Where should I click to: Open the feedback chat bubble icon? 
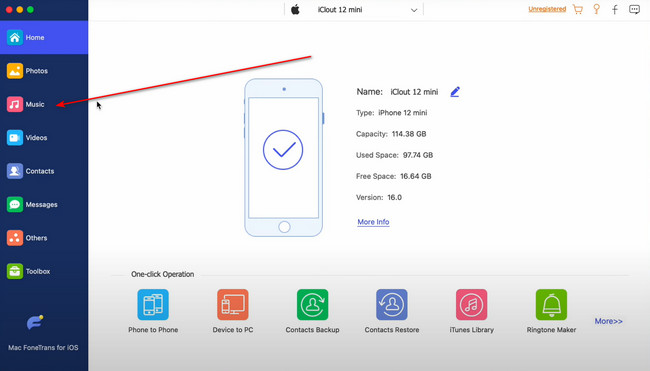[x=634, y=9]
